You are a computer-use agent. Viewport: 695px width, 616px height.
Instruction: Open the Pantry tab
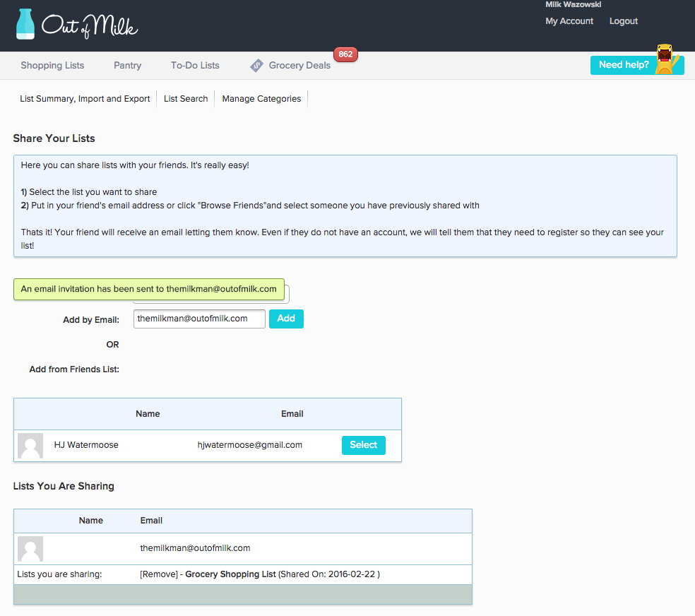(127, 65)
